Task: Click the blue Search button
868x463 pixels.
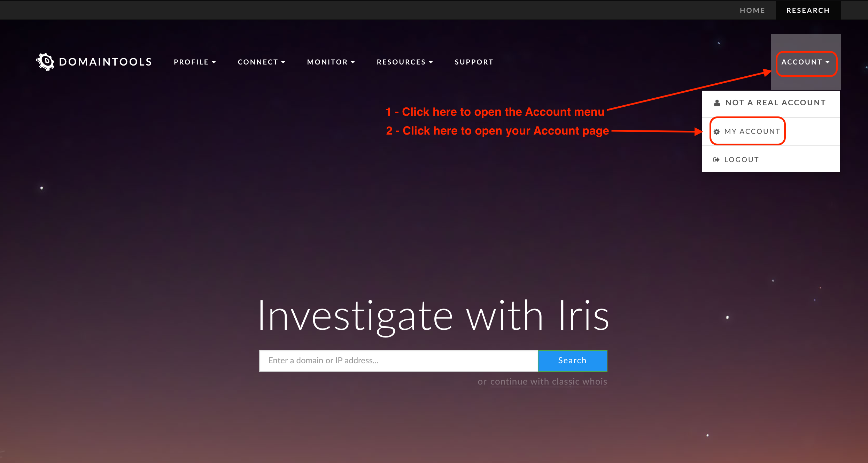Action: click(573, 360)
